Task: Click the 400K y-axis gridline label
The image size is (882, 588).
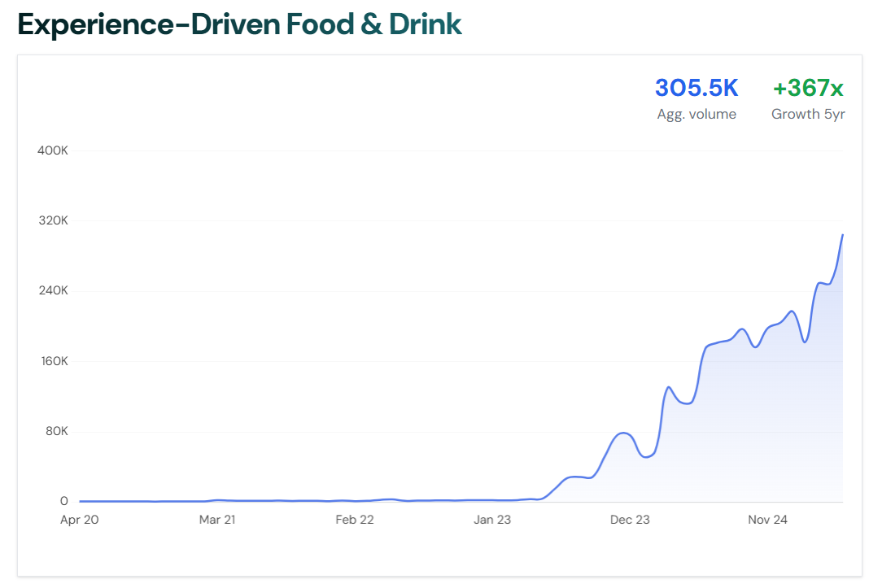Action: click(52, 150)
